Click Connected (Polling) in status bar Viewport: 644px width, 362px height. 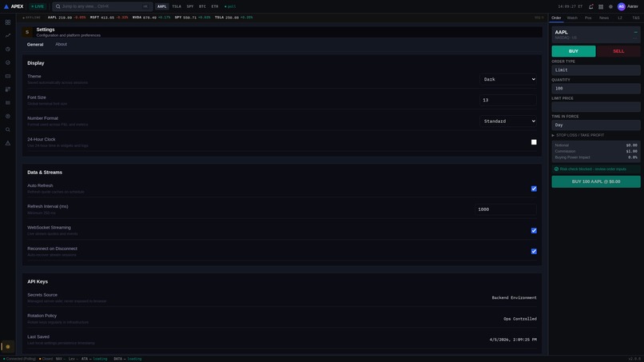(20, 359)
